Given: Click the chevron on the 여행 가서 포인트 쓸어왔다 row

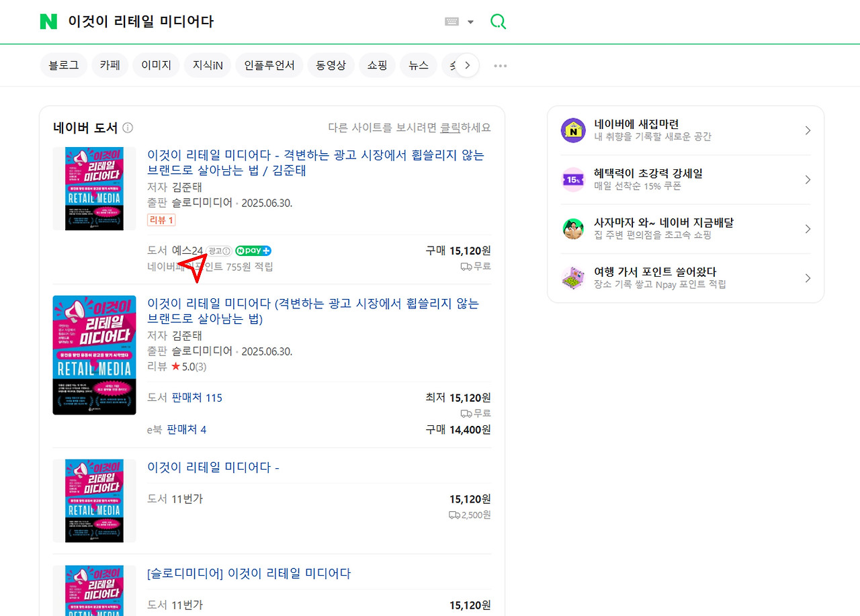Looking at the screenshot, I should (808, 278).
